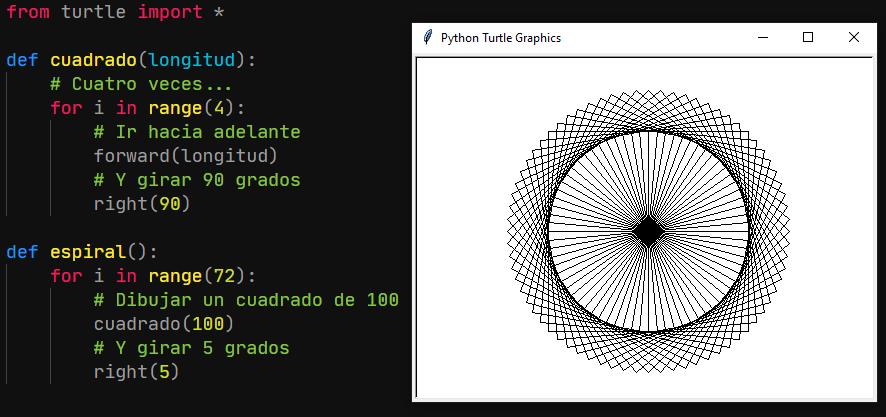886x417 pixels.
Task: Click the '# Dibujar un cuadrado de 100' comment
Action: (246, 300)
